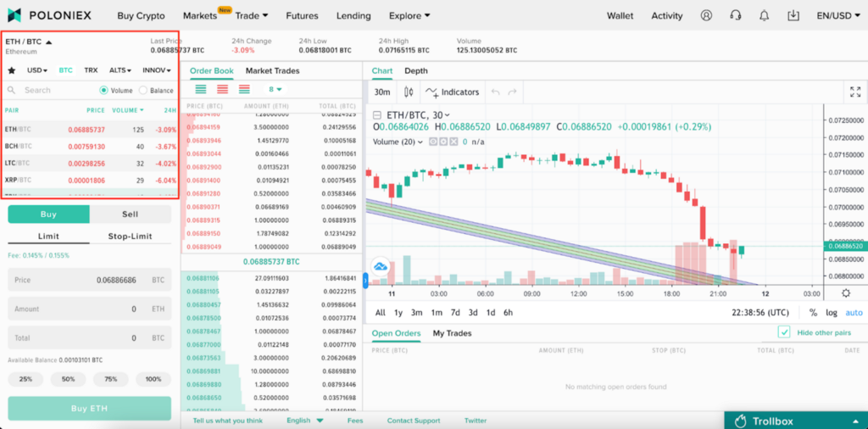Toggle Hide other pairs checkbox
The width and height of the screenshot is (868, 429).
(783, 332)
